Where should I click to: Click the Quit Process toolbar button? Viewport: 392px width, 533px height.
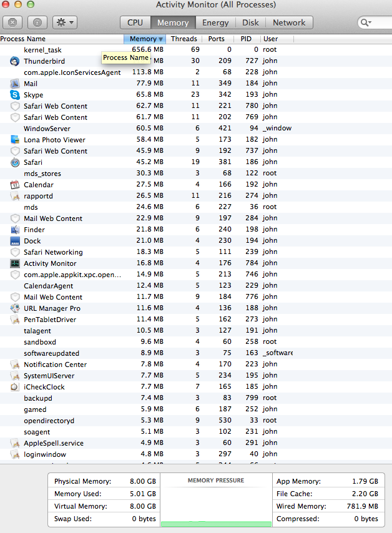pos(12,22)
